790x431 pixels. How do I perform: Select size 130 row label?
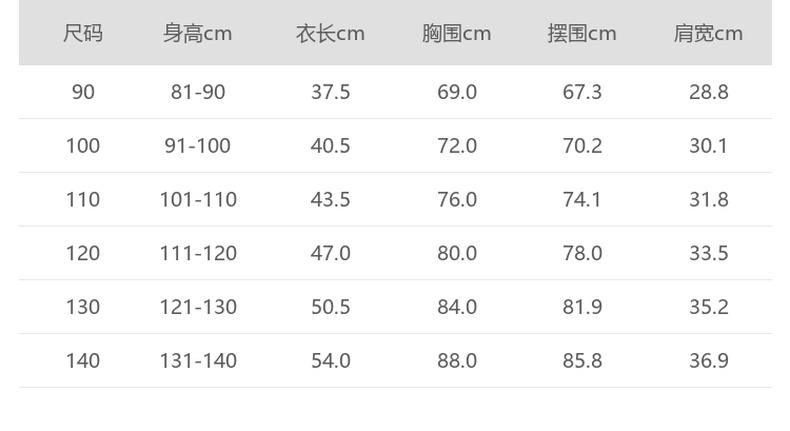point(83,307)
